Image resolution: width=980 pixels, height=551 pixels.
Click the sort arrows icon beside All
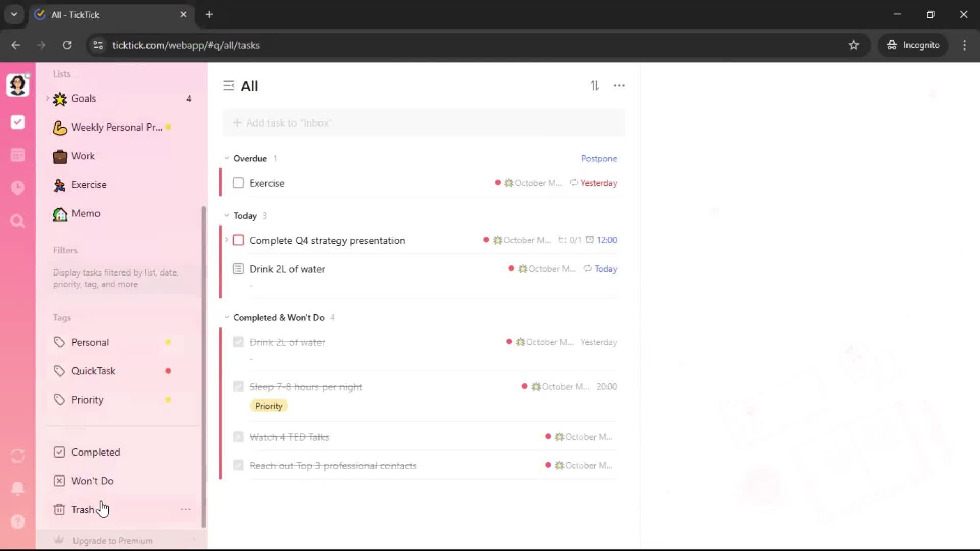(x=595, y=86)
